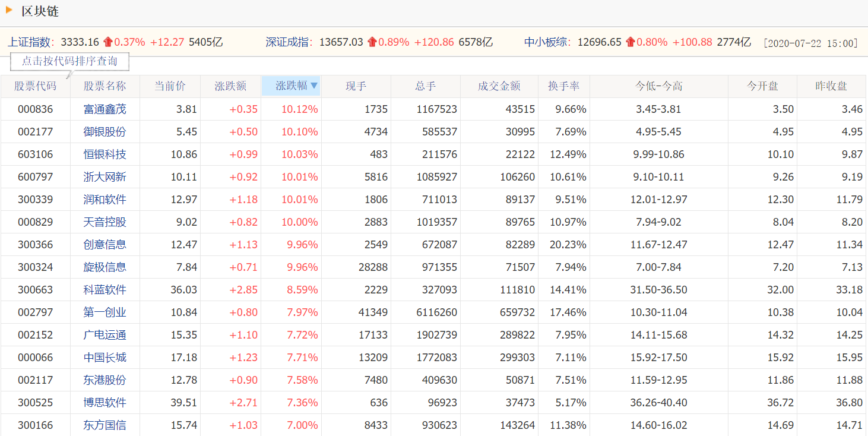Click the 今低-今高 column header
This screenshot has height=436, width=868.
click(659, 86)
